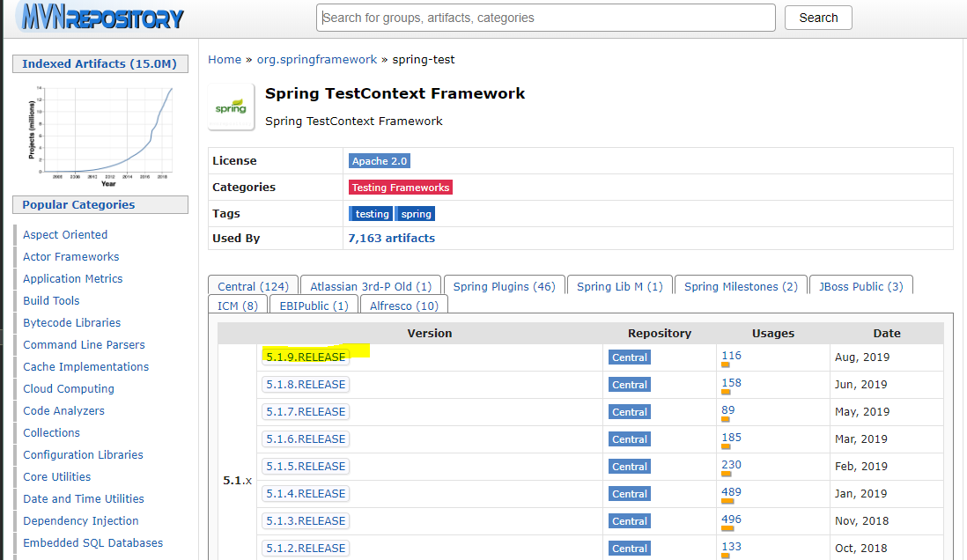Open the 496 usages link
This screenshot has height=560, width=967.
[x=732, y=519]
